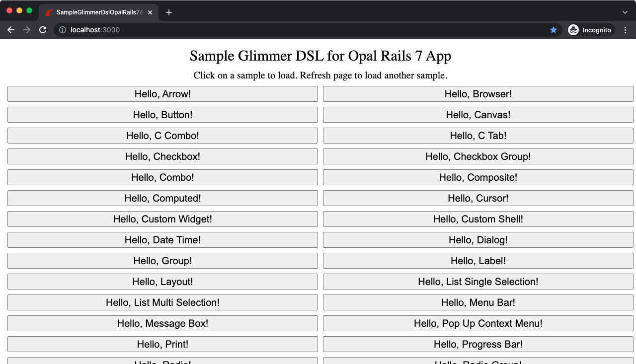Screen dimensions: 636x364
Task: Launch the Hello, Date Time! sample
Action: coord(162,240)
